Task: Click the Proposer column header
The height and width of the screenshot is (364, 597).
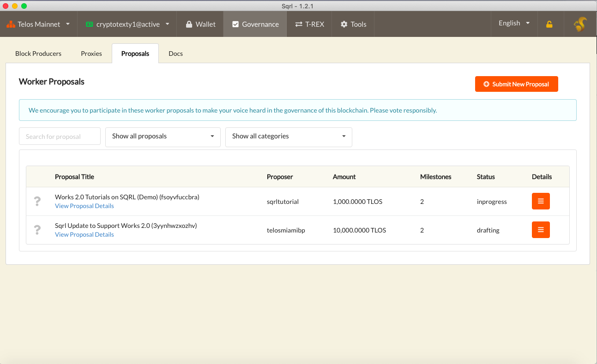Action: [280, 177]
